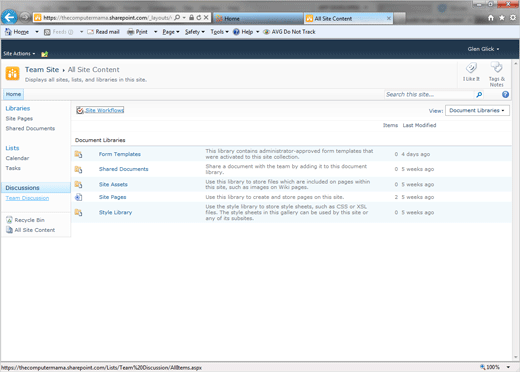Click the site search magnifier icon
The image size is (520, 372).
point(479,95)
